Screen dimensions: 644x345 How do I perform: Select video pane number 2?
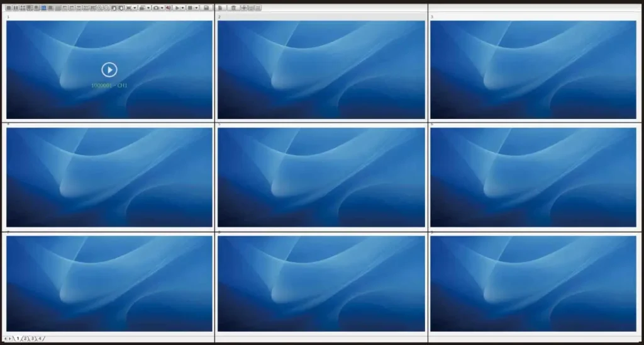pos(321,70)
